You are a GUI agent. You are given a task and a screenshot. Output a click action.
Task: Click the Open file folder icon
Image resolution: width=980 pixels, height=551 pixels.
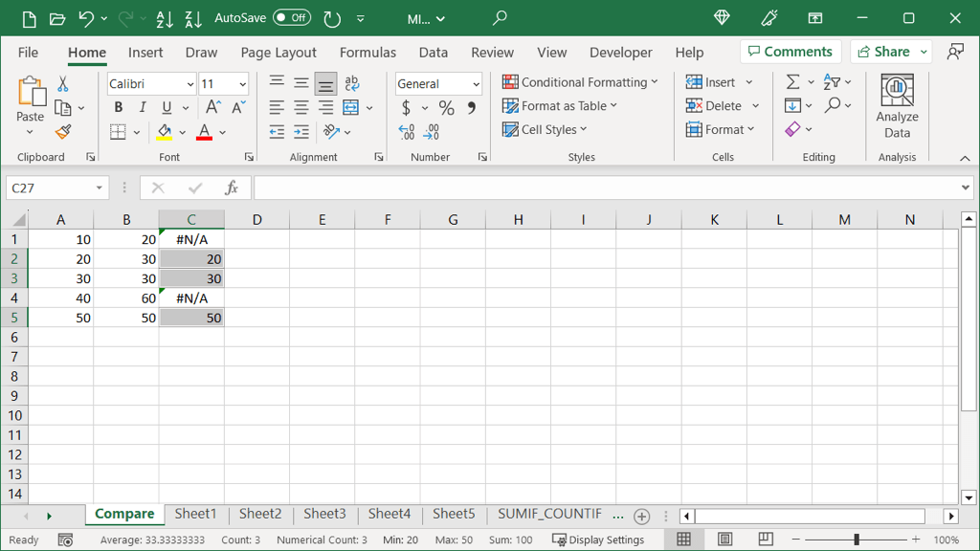pos(56,19)
